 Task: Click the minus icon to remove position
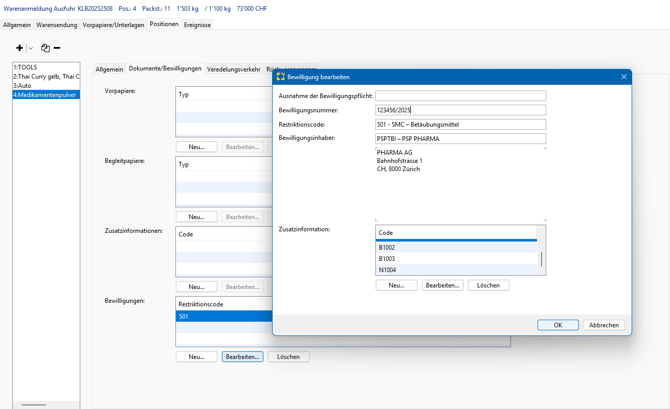[x=57, y=48]
